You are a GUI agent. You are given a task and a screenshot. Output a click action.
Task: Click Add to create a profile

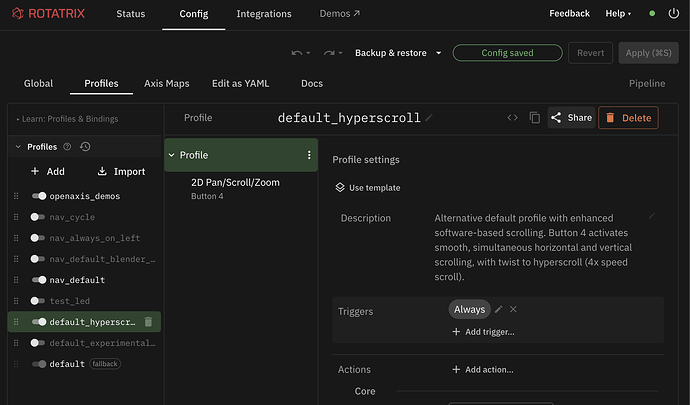tap(48, 171)
